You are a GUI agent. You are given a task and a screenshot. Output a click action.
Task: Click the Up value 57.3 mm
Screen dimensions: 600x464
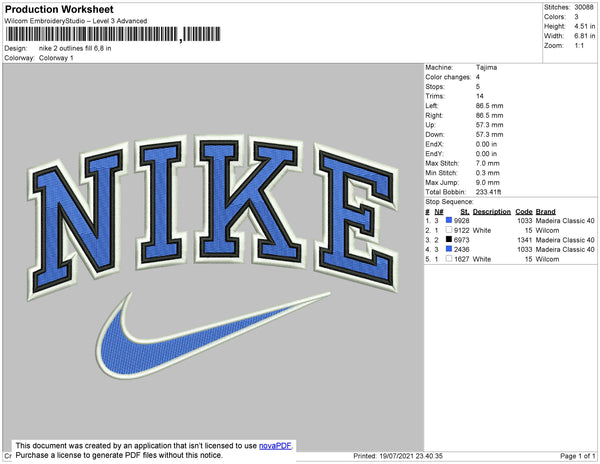click(x=489, y=125)
